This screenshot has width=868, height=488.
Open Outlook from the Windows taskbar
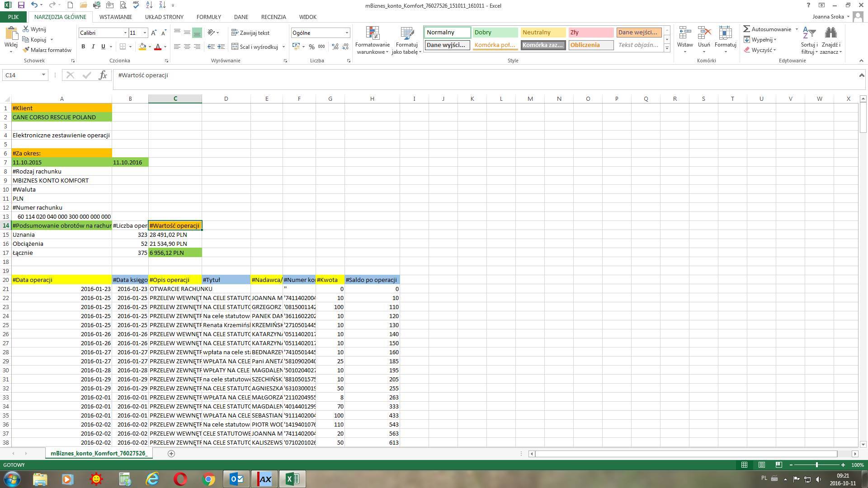click(x=236, y=479)
